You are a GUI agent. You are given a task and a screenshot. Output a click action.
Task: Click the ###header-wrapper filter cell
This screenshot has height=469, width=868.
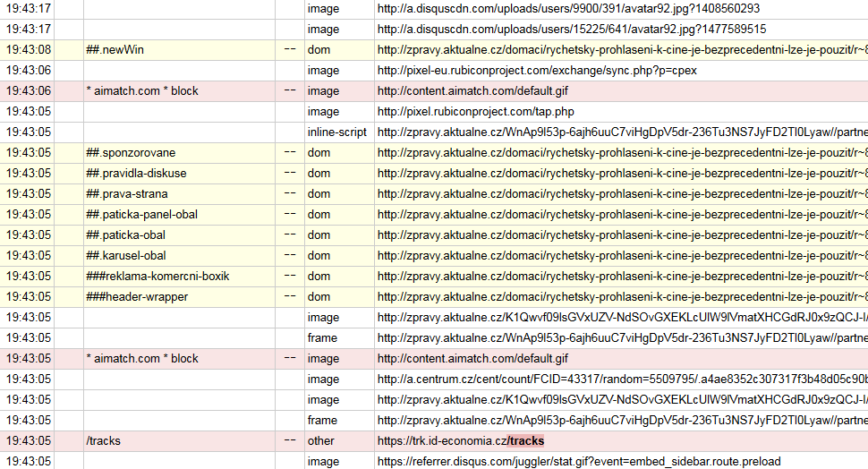coord(137,296)
